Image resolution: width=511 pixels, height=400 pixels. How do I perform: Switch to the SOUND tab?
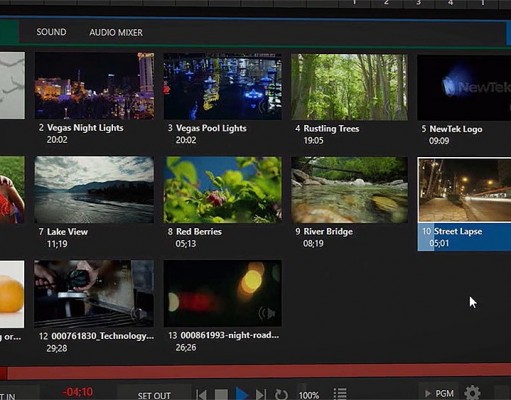(x=51, y=32)
